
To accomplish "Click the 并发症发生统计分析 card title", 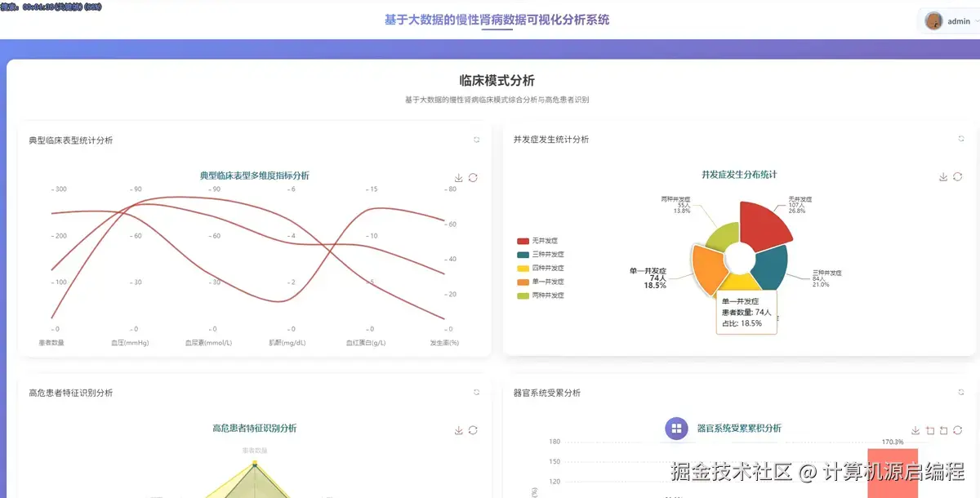I will [x=551, y=140].
